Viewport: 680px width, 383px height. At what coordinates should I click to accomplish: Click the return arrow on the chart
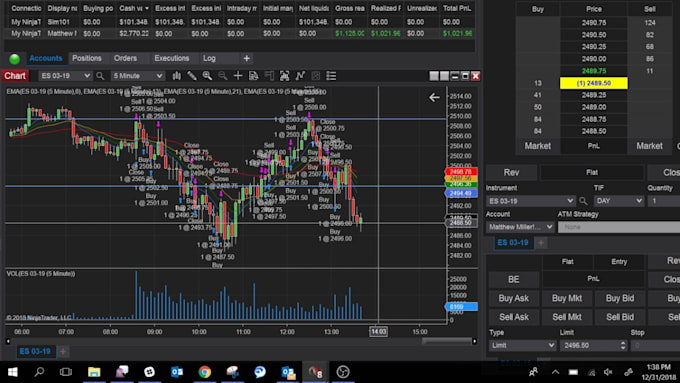coord(434,98)
